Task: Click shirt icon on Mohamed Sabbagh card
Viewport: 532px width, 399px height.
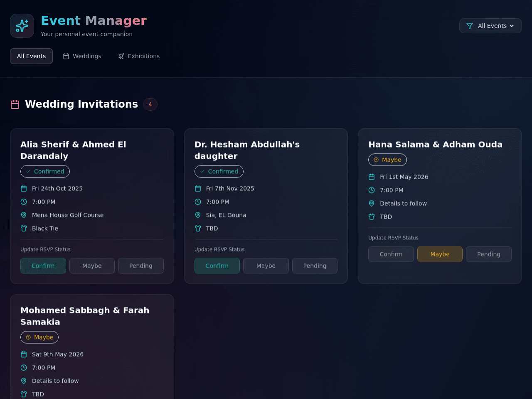Action: (24, 394)
